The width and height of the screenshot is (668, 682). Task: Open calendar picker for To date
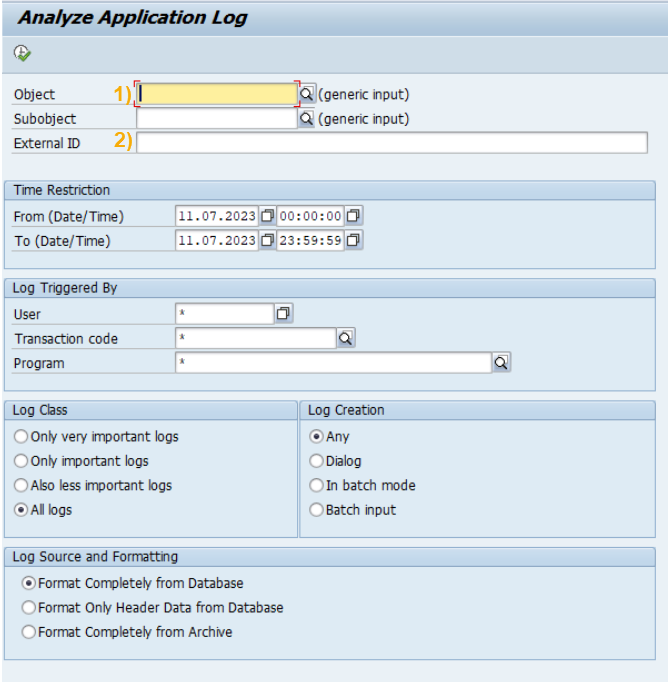267,240
